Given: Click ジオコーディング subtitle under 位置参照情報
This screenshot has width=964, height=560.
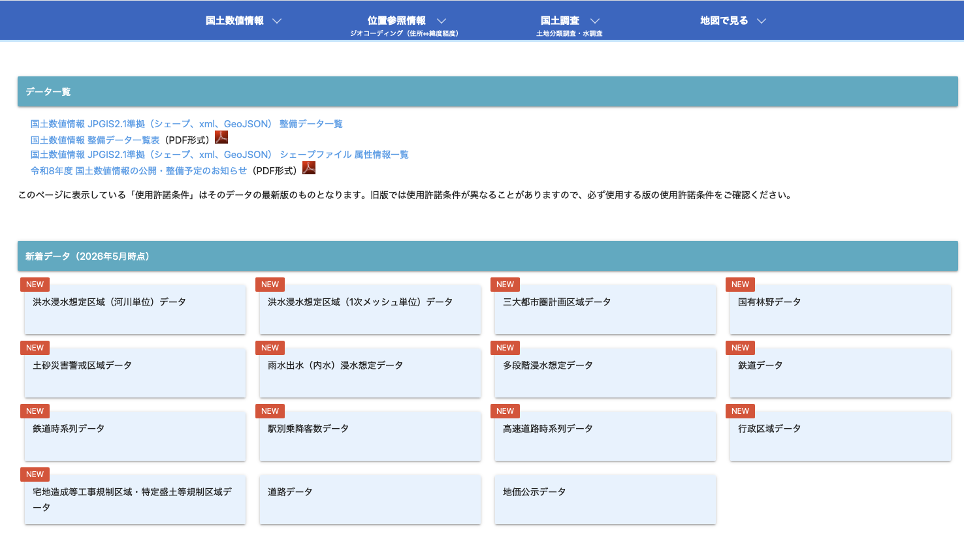Looking at the screenshot, I should (x=404, y=33).
